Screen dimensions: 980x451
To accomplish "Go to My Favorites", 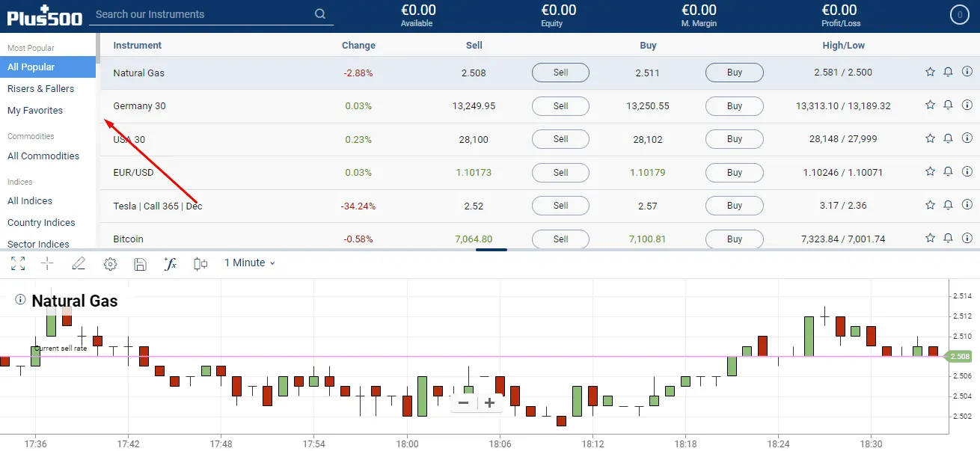I will tap(35, 110).
